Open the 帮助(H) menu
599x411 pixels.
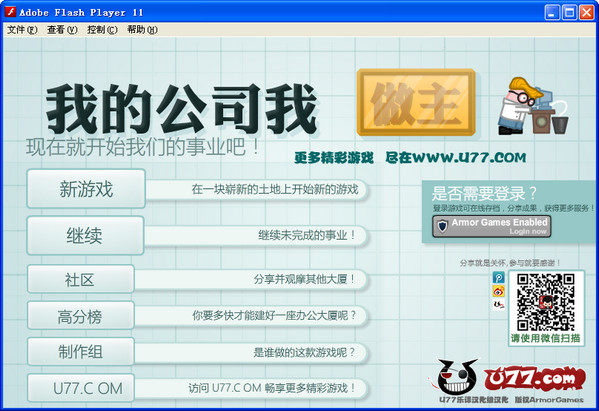142,29
